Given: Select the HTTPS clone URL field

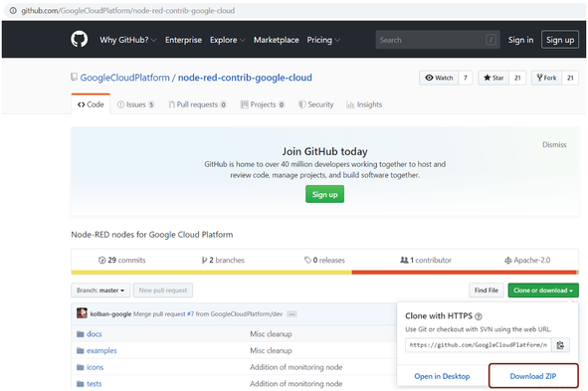Looking at the screenshot, I should (479, 345).
